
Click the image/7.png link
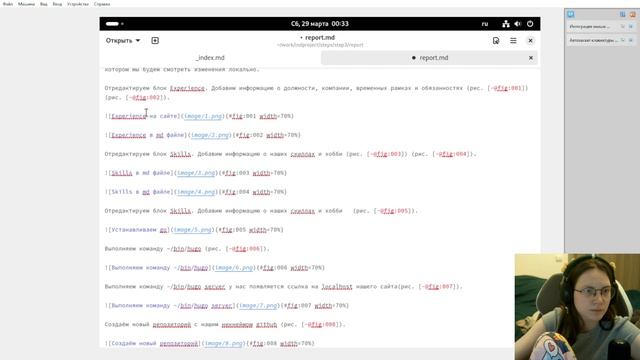(258, 306)
